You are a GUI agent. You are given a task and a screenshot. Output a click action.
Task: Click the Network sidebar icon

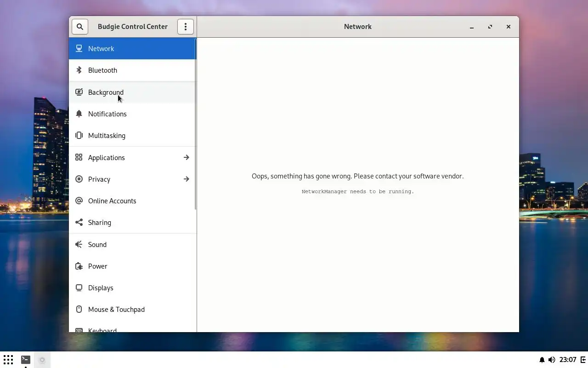coord(79,48)
